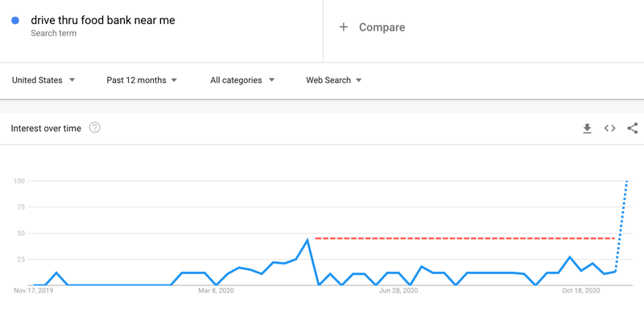Image resolution: width=644 pixels, height=332 pixels.
Task: Click the Mar 8, 2020 axis label
Action: coord(216,291)
